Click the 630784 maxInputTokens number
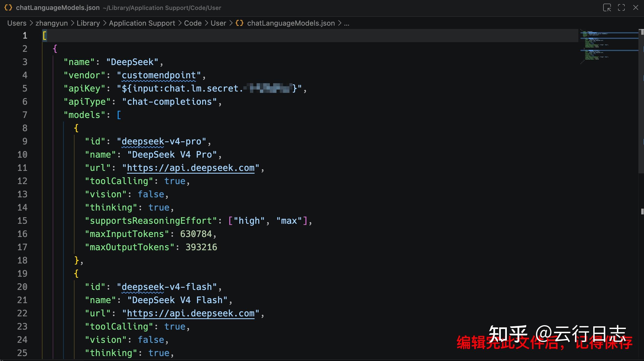Screen dimensions: 644x361 (x=196, y=234)
